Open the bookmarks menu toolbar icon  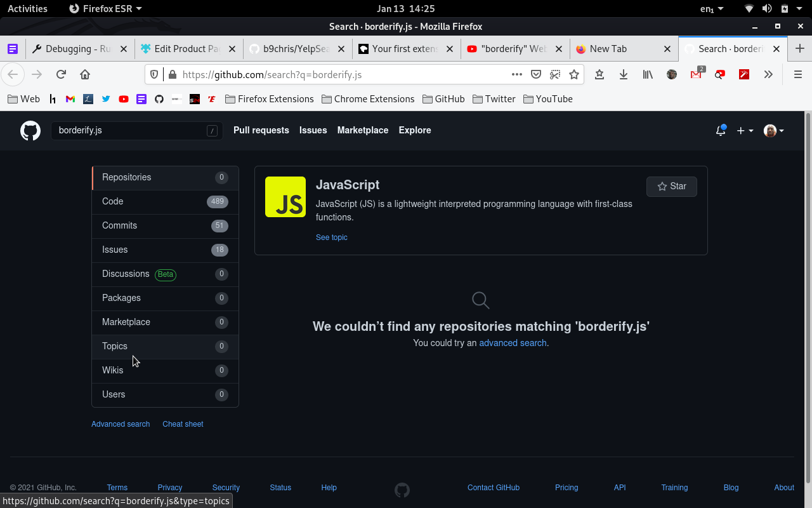pyautogui.click(x=599, y=74)
